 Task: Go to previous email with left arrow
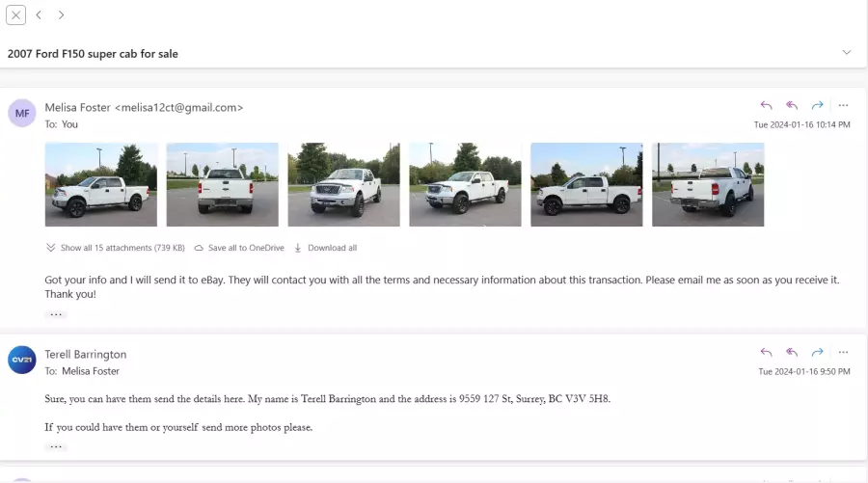(39, 14)
